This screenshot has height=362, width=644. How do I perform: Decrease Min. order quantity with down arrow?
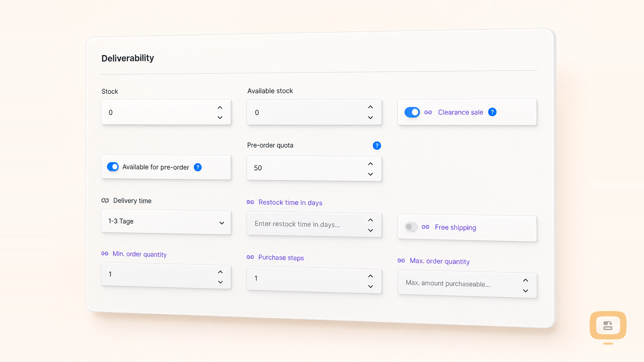pyautogui.click(x=220, y=282)
